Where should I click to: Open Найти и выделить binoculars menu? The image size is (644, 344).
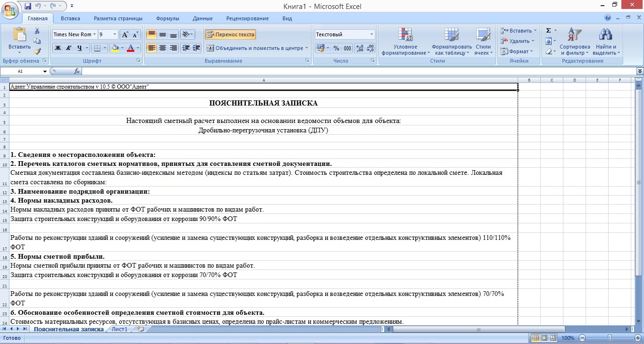tap(605, 41)
